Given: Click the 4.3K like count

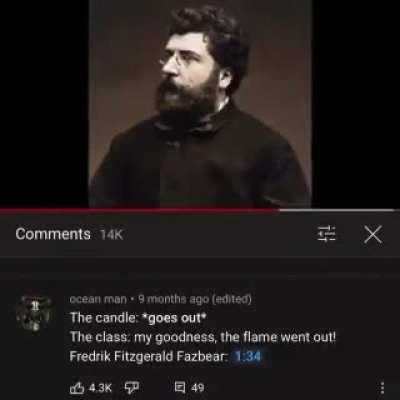Looking at the screenshot, I should 100,388.
